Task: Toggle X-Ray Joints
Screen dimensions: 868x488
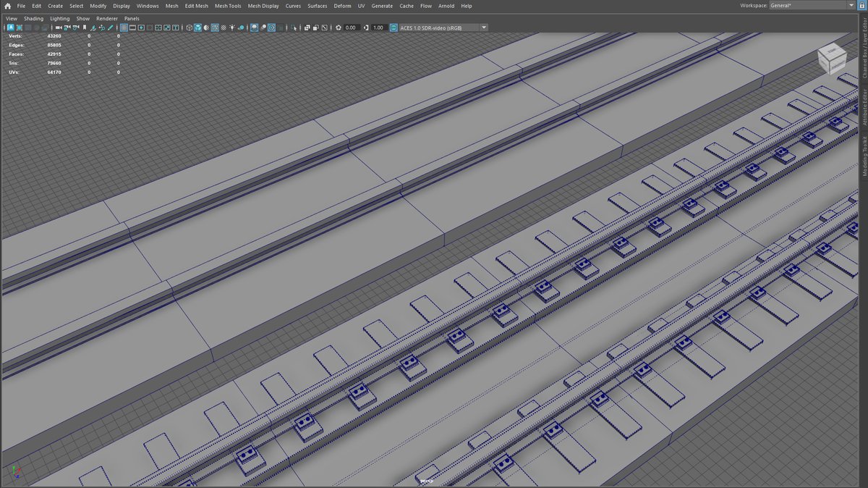Action: (x=324, y=28)
